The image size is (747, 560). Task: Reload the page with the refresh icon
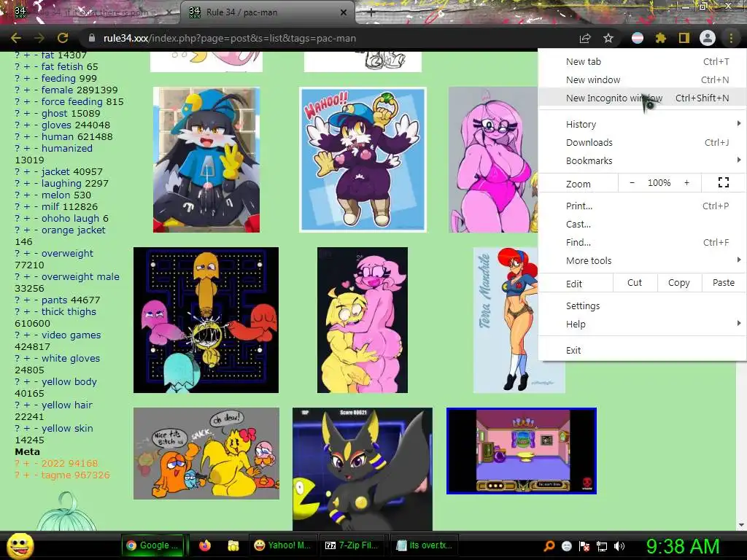[63, 38]
